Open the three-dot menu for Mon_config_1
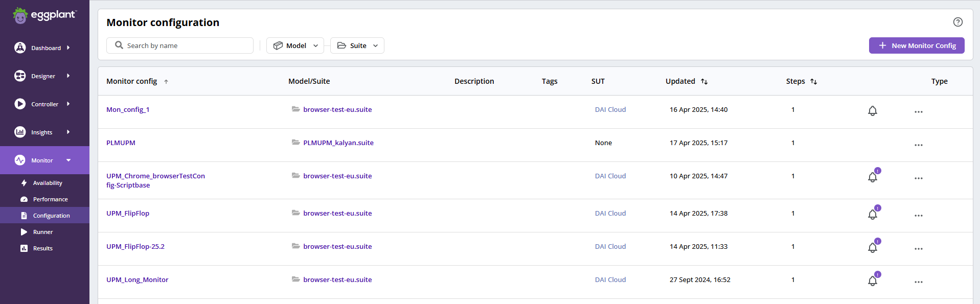 pyautogui.click(x=919, y=112)
